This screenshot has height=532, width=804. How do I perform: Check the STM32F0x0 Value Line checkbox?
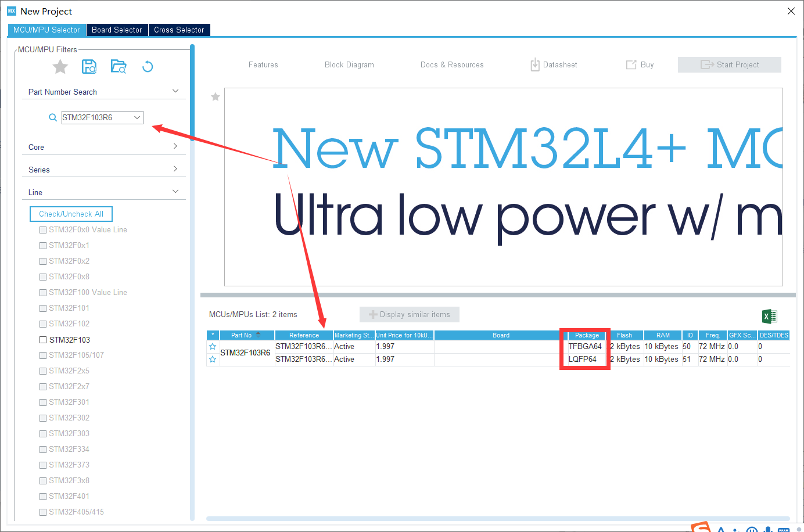pos(43,230)
